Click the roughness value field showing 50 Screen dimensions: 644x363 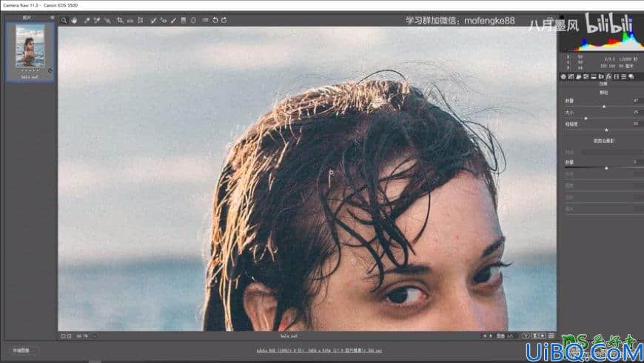pyautogui.click(x=636, y=123)
